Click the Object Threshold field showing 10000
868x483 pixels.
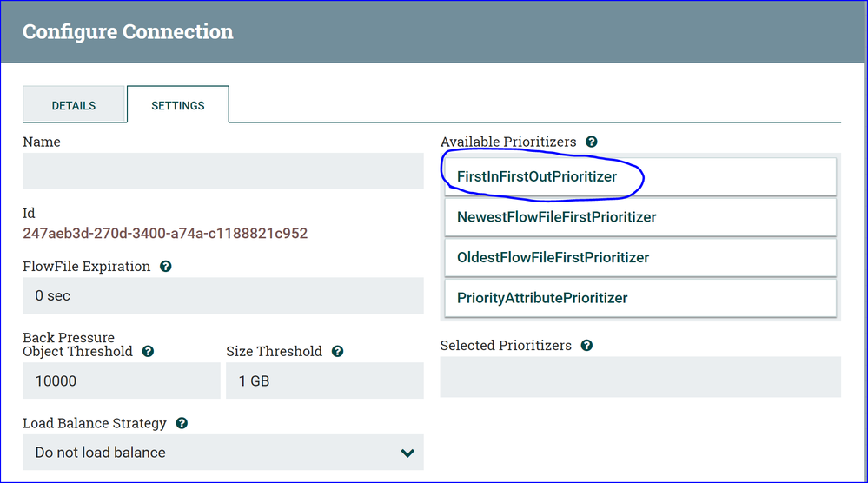[x=122, y=380]
